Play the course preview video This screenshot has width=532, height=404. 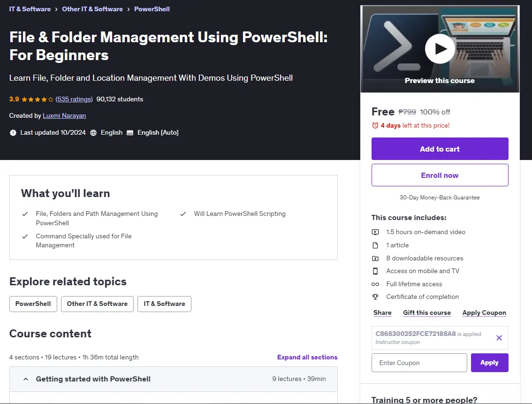440,49
